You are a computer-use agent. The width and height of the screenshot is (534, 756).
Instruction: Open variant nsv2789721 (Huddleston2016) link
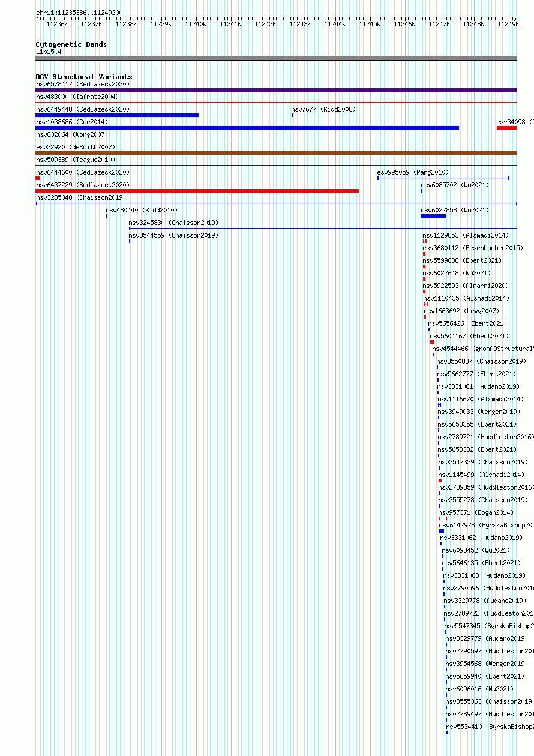(485, 437)
